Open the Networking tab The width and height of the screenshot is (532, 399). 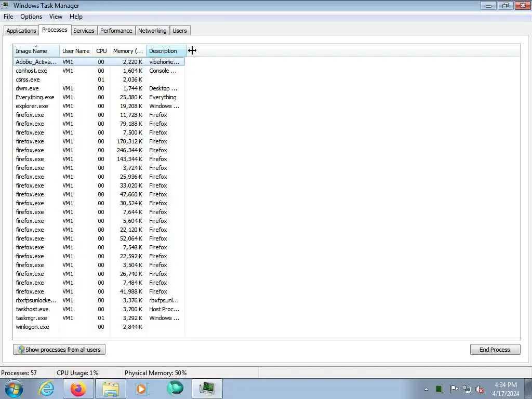(152, 31)
